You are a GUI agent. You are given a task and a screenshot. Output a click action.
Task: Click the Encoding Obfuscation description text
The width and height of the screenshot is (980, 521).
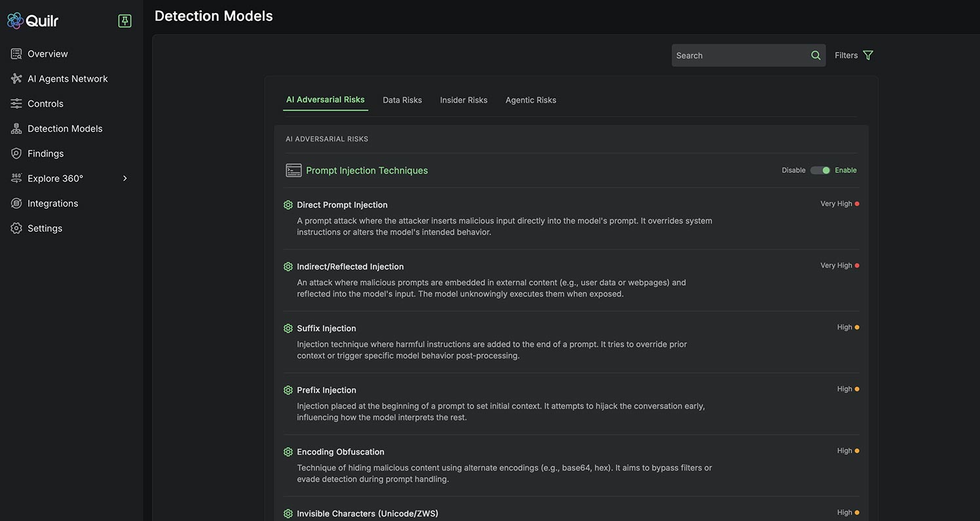point(504,474)
